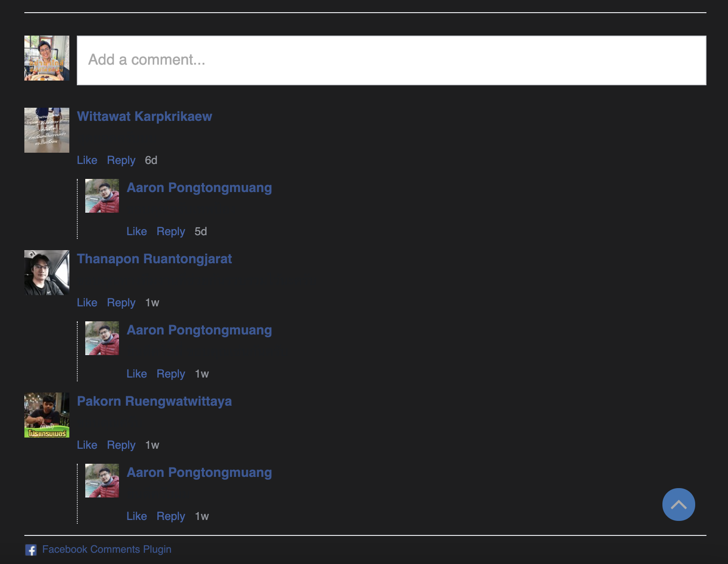Like Wittawat Karpkrikaew's comment
The width and height of the screenshot is (728, 564).
87,160
